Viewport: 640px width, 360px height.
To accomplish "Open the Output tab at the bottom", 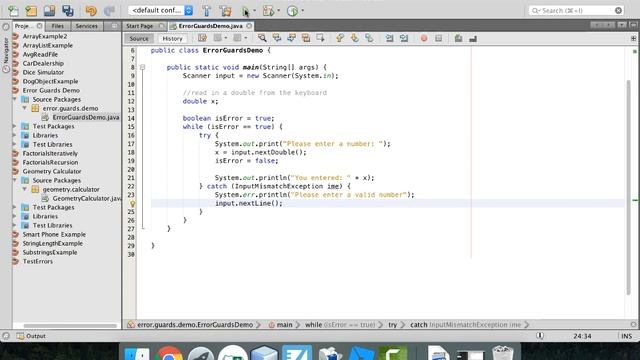I will tap(31, 336).
